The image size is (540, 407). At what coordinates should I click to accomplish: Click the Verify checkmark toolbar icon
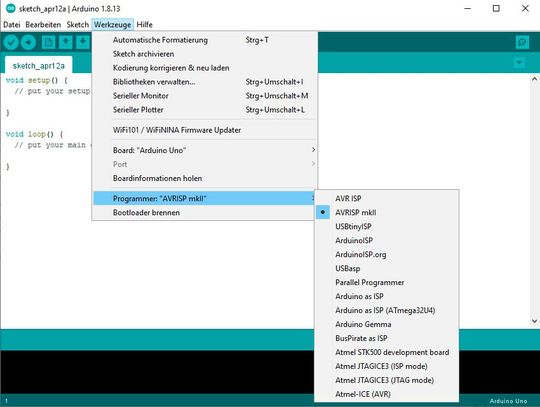[11, 42]
